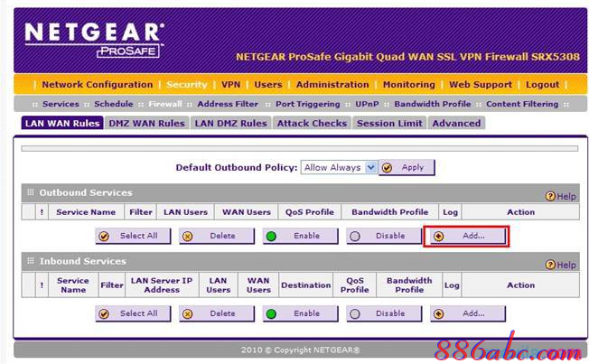Image resolution: width=589 pixels, height=364 pixels.
Task: Apply the default outbound policy
Action: pos(407,167)
